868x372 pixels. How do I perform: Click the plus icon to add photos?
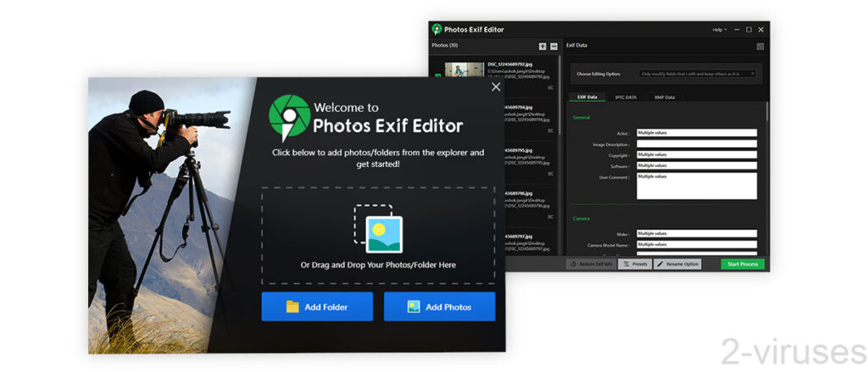tap(542, 47)
